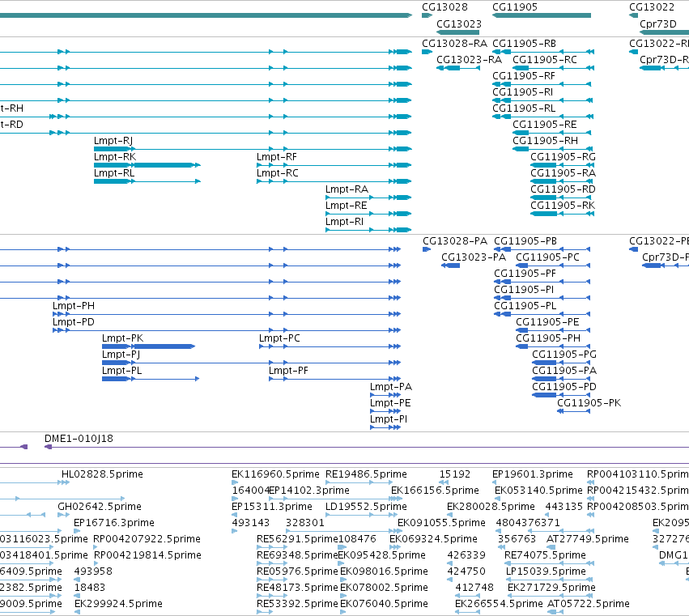Select the Lmpt-PF protein label
The height and width of the screenshot is (616, 689).
tap(288, 372)
